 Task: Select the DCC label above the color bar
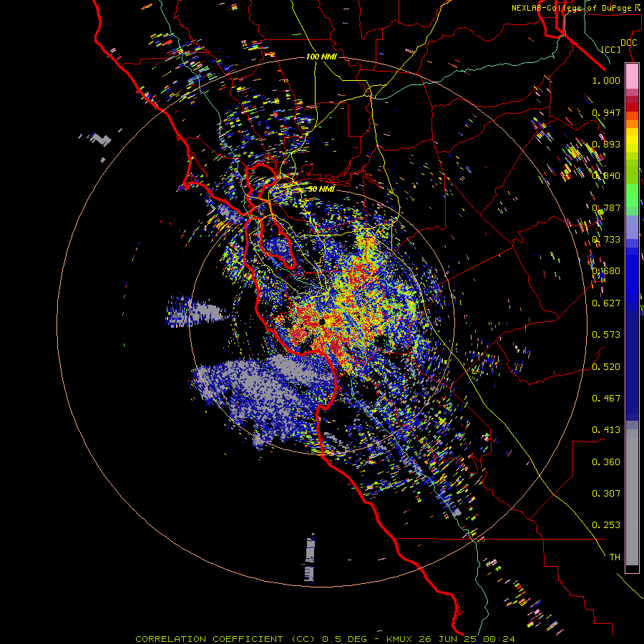628,43
